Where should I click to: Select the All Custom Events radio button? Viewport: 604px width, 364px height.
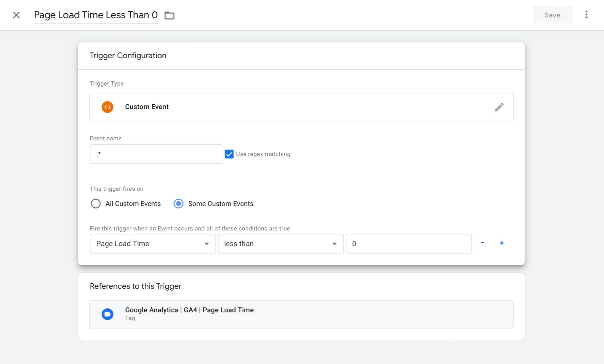click(96, 203)
